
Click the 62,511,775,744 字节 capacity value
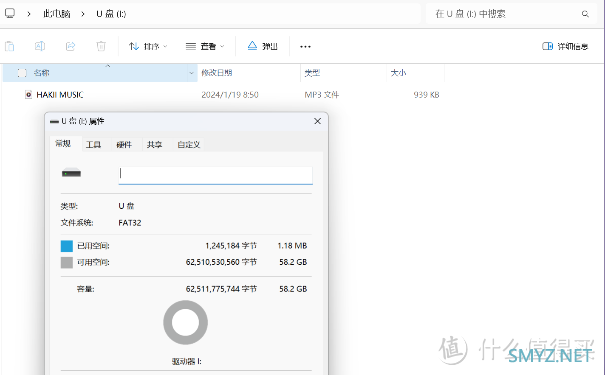click(x=221, y=289)
